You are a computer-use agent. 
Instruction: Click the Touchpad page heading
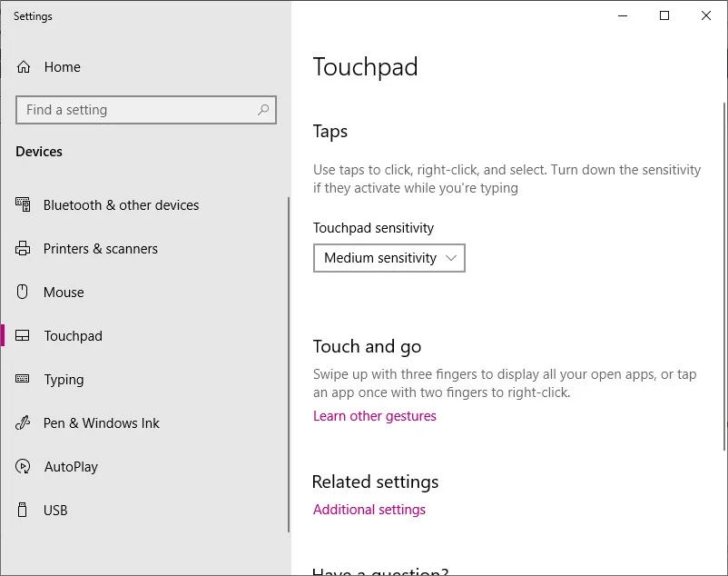coord(366,67)
